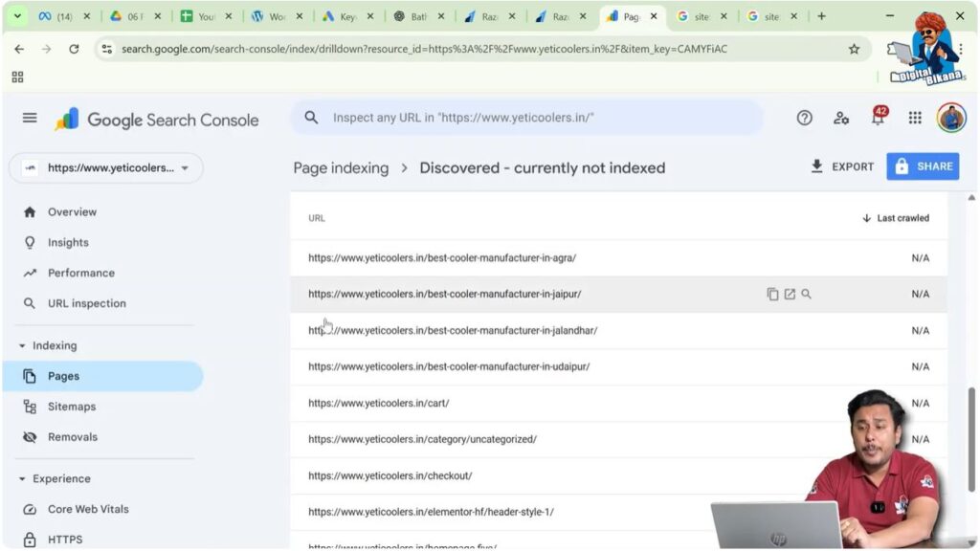Open the browser apps grid in bookmarks bar
This screenshot has height=551, width=980.
(x=17, y=77)
